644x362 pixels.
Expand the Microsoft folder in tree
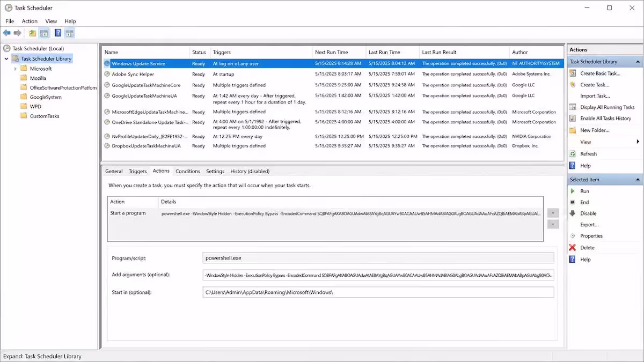click(15, 69)
